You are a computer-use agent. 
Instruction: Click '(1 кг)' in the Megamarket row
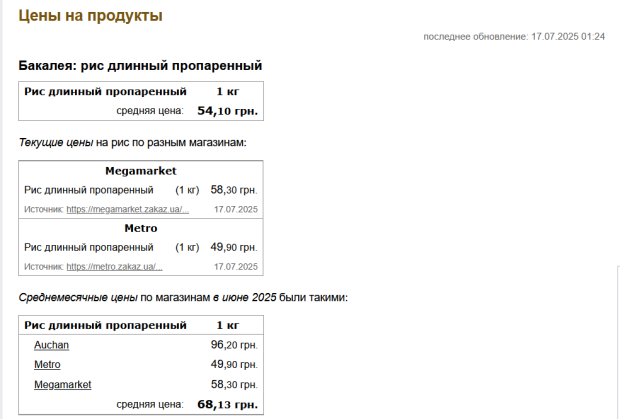187,190
